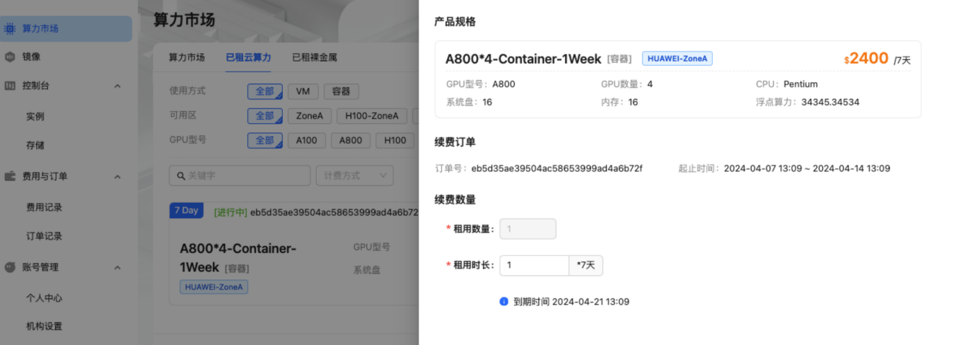Click the 控制台 sidebar icon
The width and height of the screenshot is (980, 345).
coord(10,86)
